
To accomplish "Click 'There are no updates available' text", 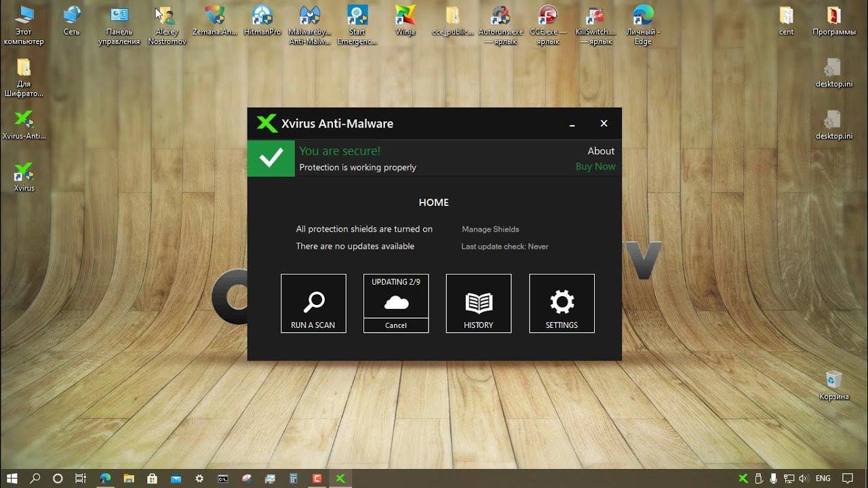I will point(355,247).
